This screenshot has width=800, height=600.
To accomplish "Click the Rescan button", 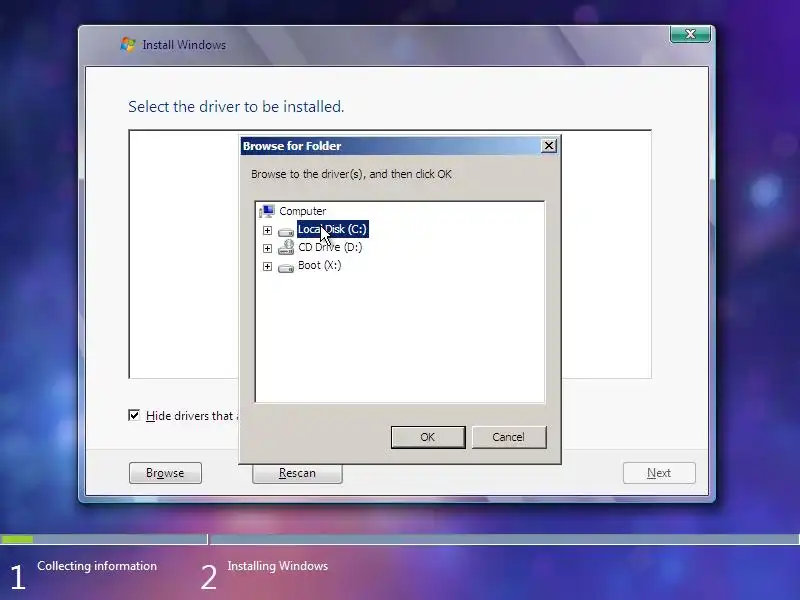I will tap(297, 473).
